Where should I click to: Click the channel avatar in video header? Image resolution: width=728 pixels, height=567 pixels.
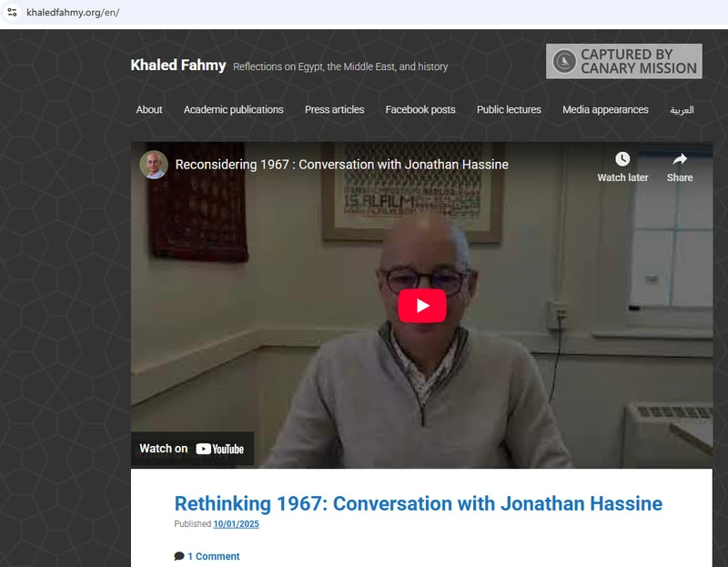click(x=154, y=165)
